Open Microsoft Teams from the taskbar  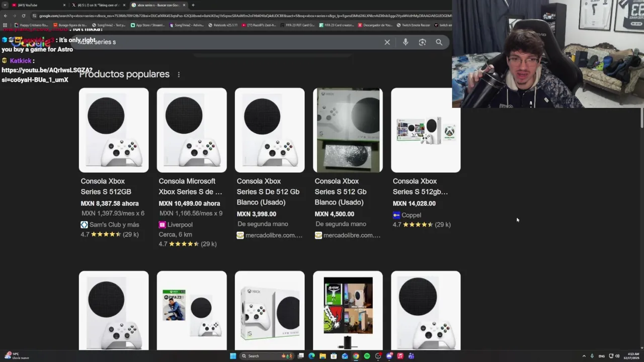(x=411, y=356)
